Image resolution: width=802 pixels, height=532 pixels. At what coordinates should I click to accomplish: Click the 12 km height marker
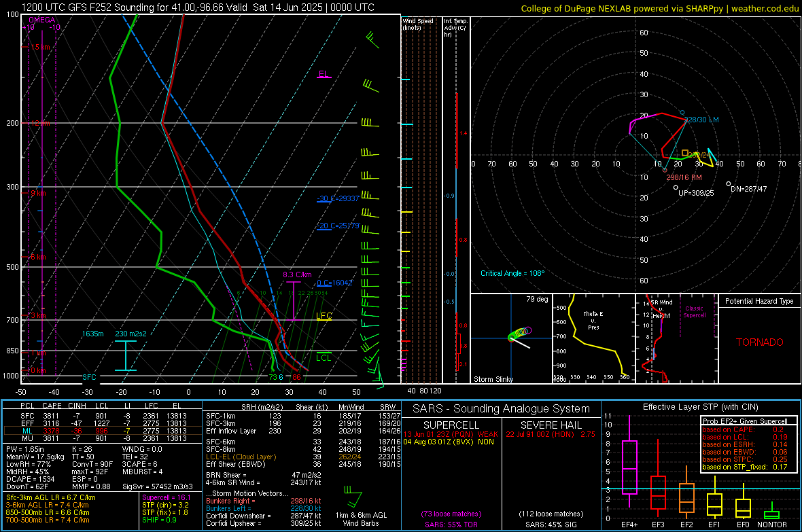[x=40, y=123]
